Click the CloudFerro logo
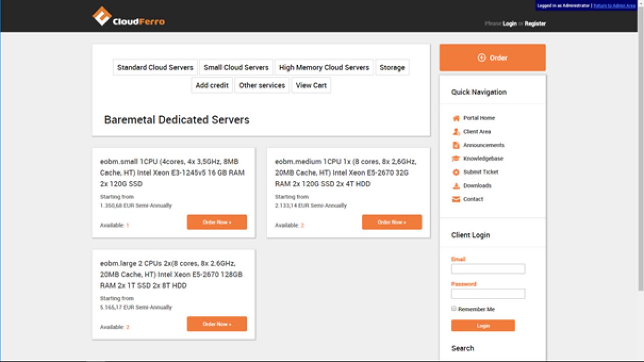 [x=128, y=16]
